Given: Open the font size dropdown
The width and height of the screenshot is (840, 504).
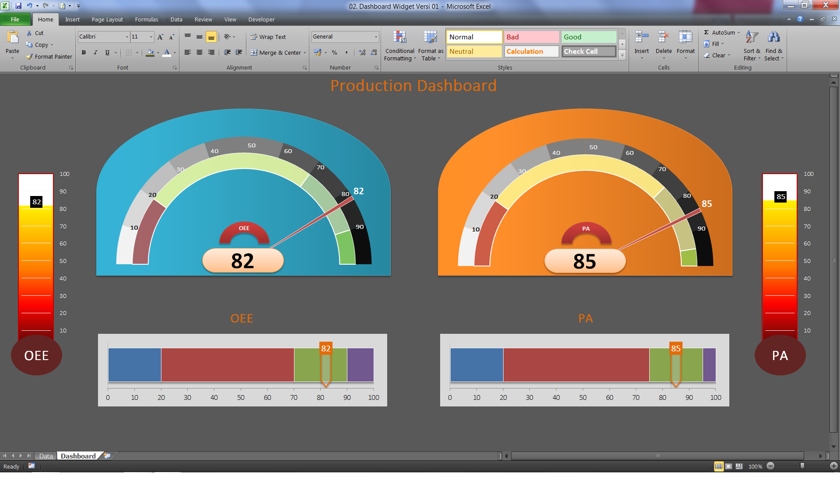Looking at the screenshot, I should (151, 37).
